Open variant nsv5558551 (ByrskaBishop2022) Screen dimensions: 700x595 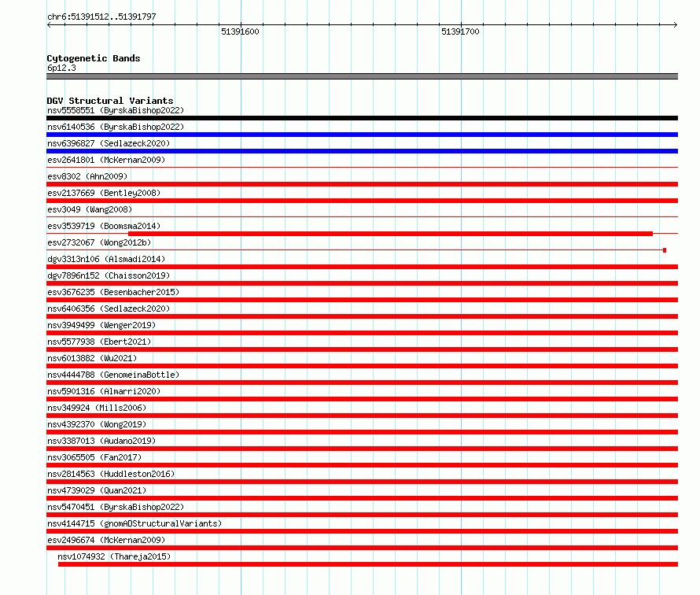116,110
